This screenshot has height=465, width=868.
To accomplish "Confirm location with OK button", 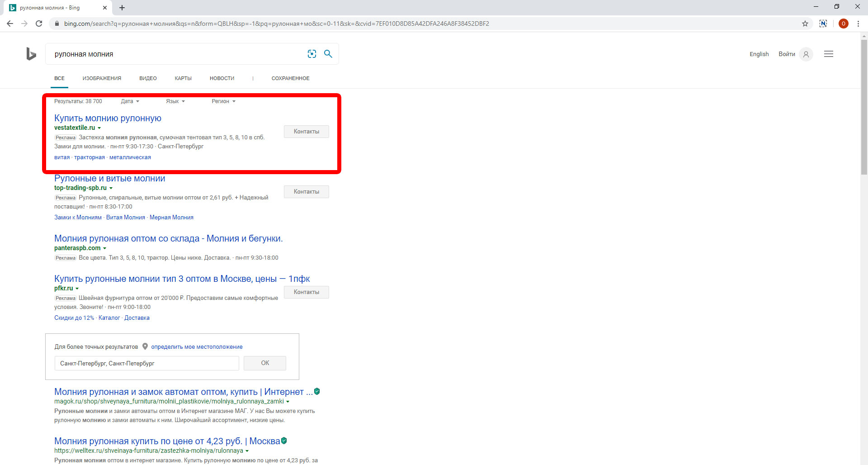I will (x=265, y=363).
